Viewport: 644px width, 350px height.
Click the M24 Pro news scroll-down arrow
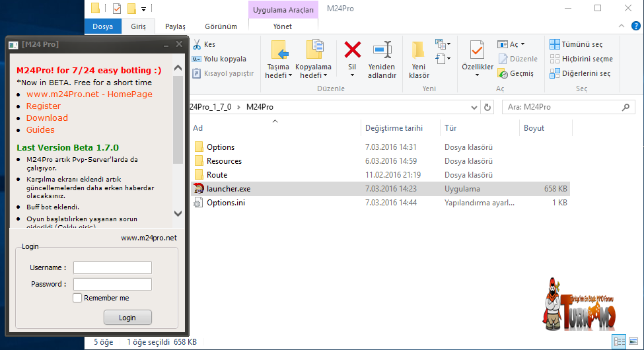coord(178,213)
